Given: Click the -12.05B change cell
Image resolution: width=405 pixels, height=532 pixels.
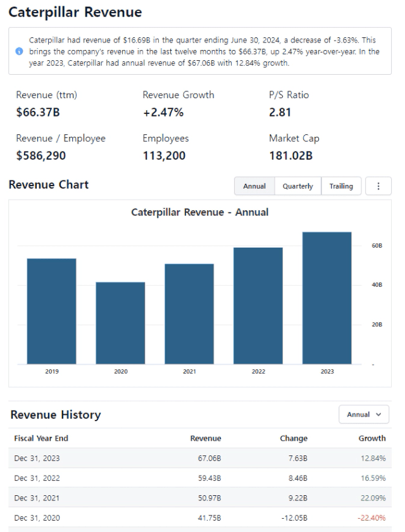Looking at the screenshot, I should [294, 518].
